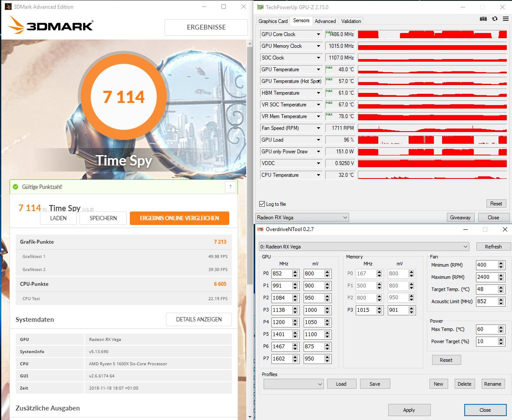Click Memory P3 MHz field 1015

coord(366,310)
